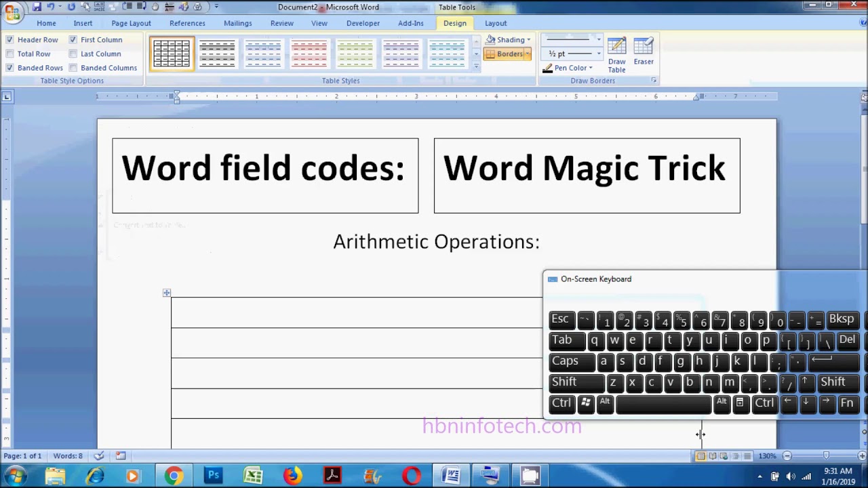The height and width of the screenshot is (488, 868).
Task: Select the Draw Table tool
Action: [x=616, y=55]
